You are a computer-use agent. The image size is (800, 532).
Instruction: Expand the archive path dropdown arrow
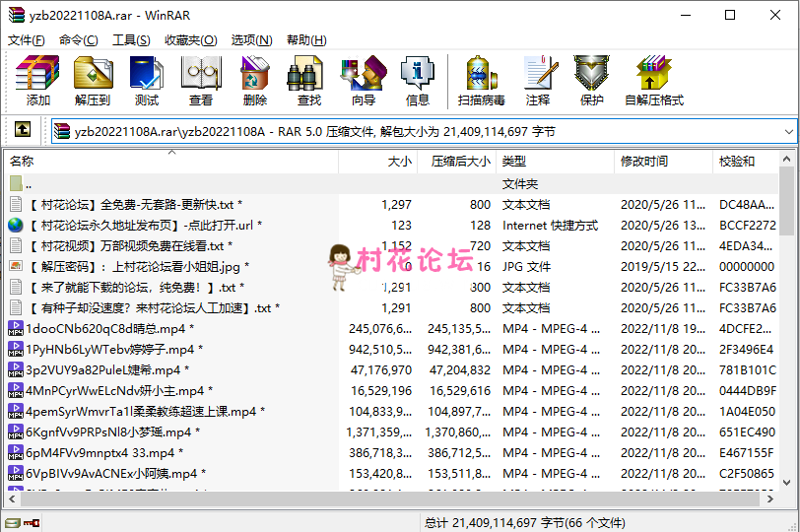(787, 131)
